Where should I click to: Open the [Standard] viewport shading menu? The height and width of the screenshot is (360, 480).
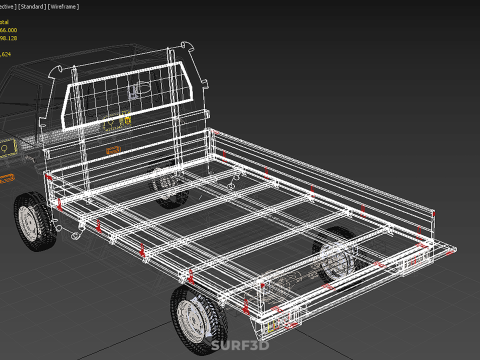(32, 7)
